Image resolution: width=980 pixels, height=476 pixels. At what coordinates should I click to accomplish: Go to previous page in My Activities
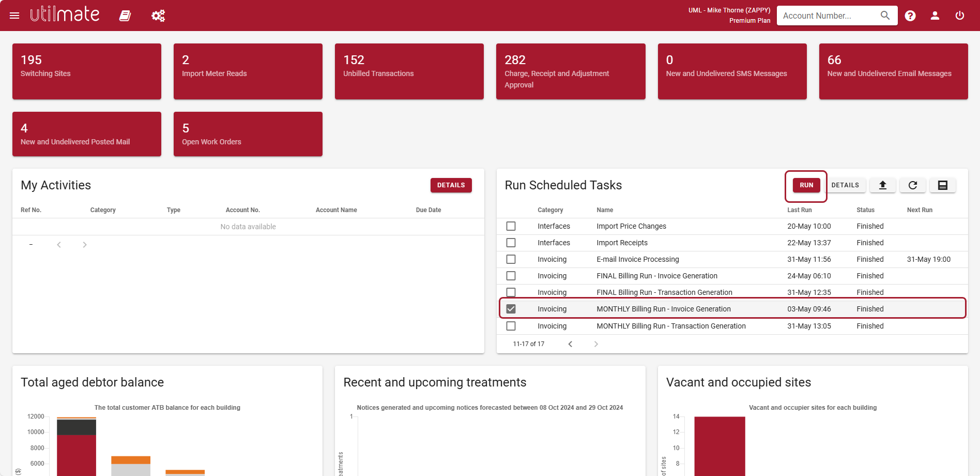pyautogui.click(x=59, y=245)
